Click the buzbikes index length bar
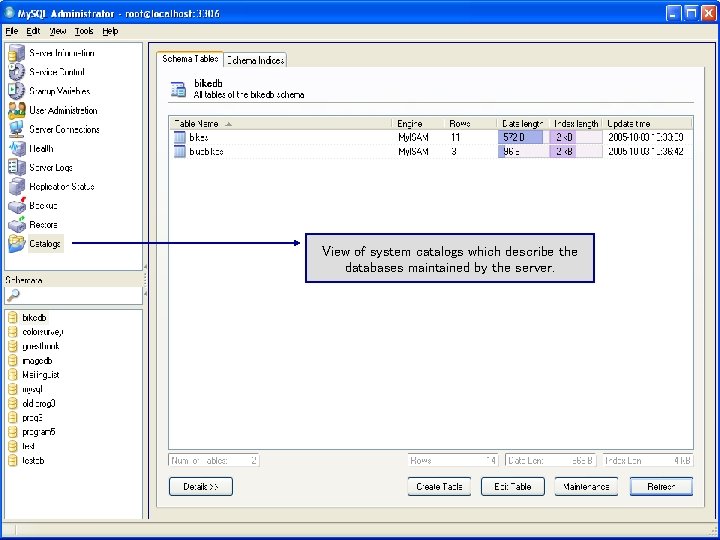720x540 pixels. coord(576,152)
